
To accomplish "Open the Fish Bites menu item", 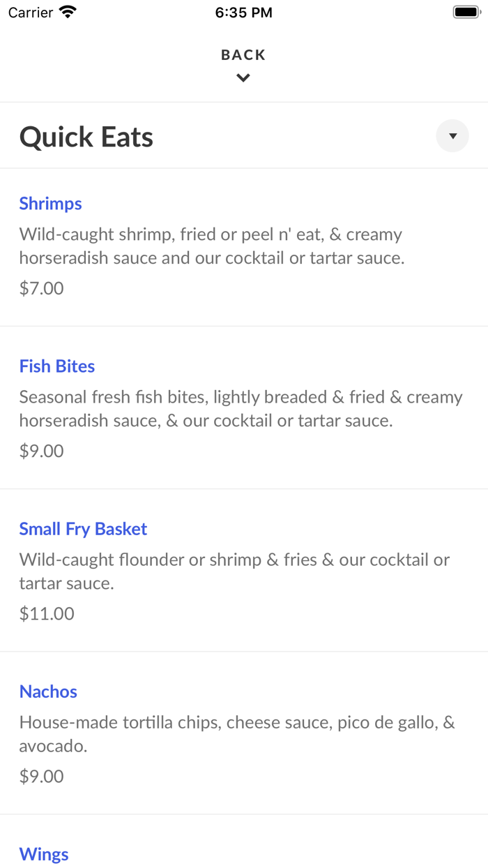I will click(57, 366).
